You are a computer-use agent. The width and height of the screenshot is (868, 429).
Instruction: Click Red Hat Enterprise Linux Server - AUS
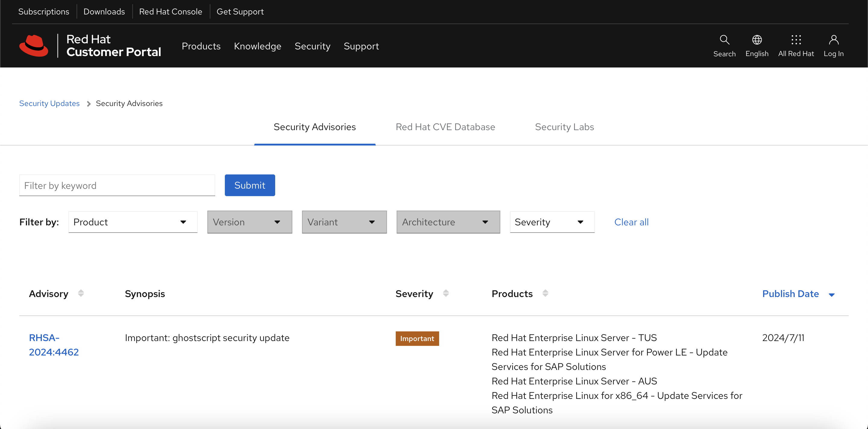tap(574, 381)
